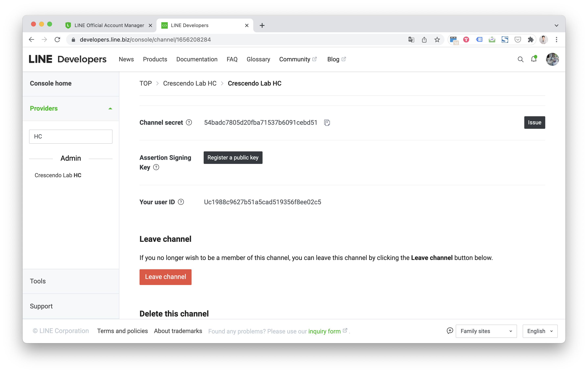Open the site search magnifier
This screenshot has width=588, height=373.
[520, 59]
